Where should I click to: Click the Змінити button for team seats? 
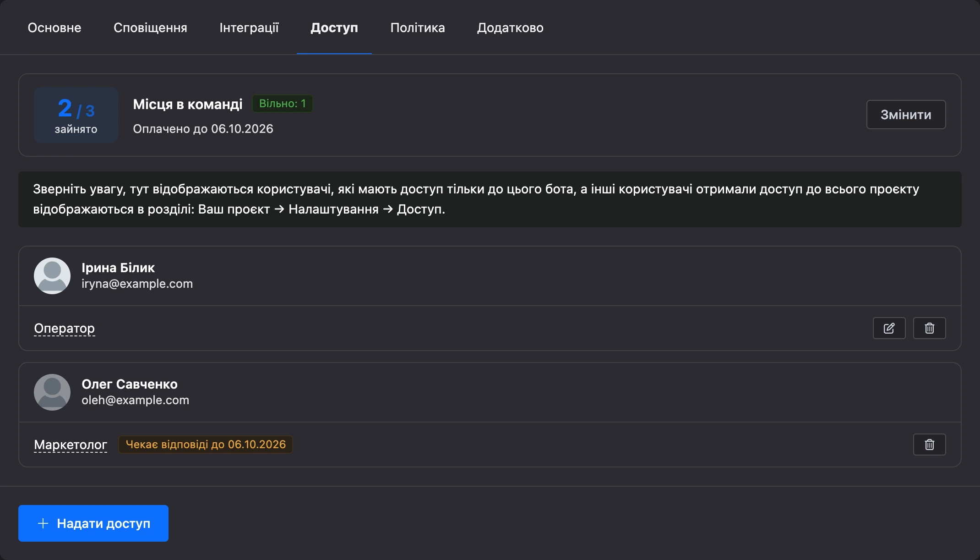point(906,115)
